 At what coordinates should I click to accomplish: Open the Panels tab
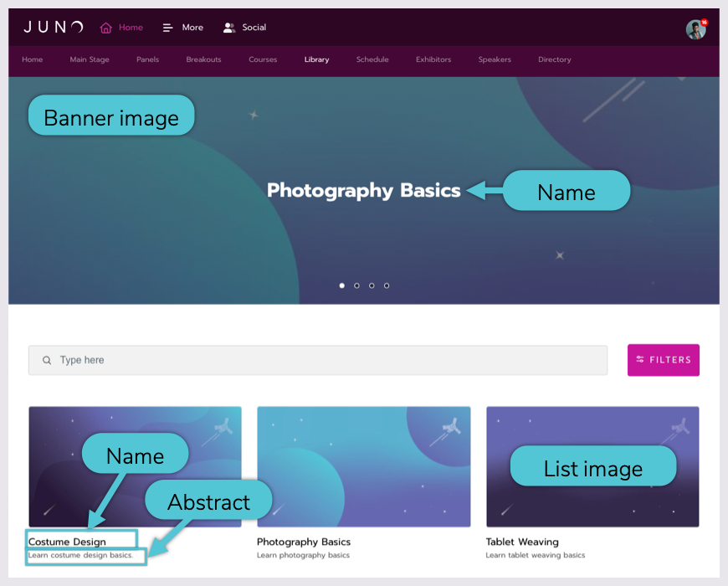pos(147,59)
